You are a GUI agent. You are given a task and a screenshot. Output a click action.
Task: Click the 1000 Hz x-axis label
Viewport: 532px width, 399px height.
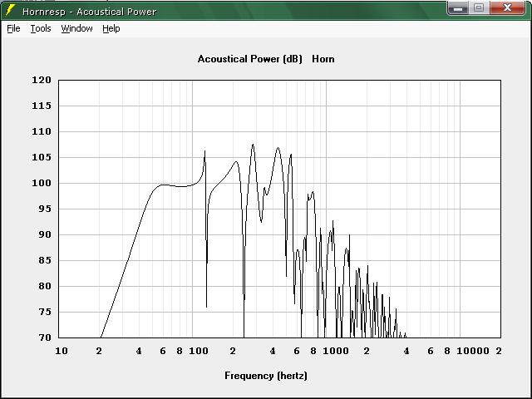click(x=336, y=351)
